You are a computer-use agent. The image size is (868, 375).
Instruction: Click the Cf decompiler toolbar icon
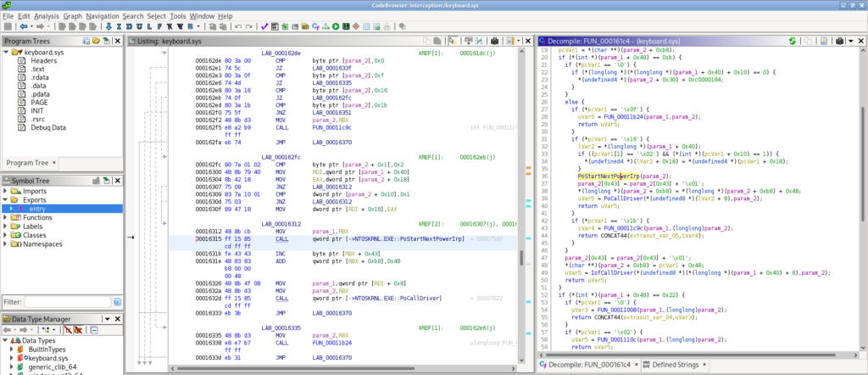coord(315,26)
